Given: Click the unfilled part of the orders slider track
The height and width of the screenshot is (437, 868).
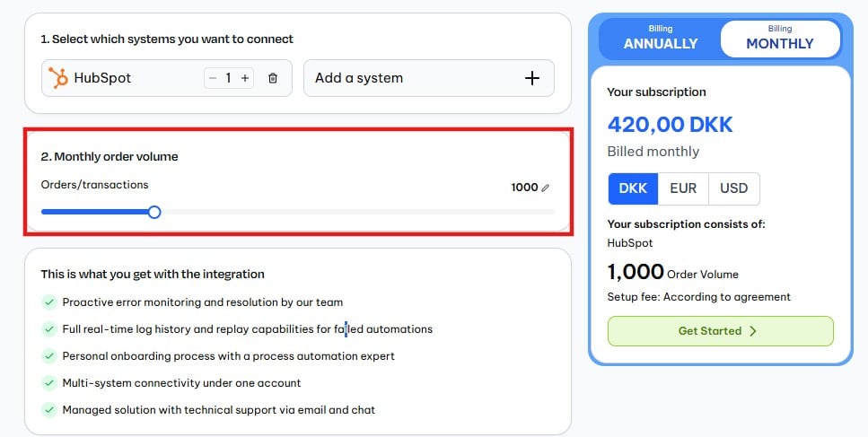Looking at the screenshot, I should (x=357, y=212).
